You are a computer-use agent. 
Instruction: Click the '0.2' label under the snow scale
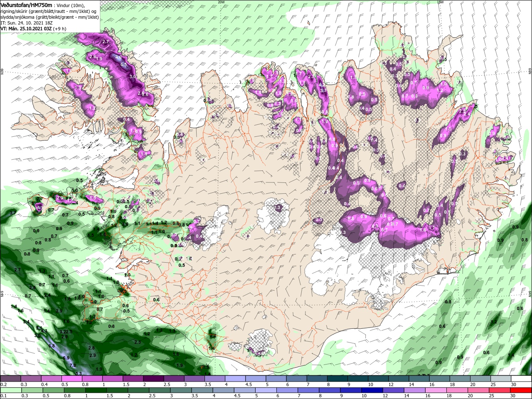click(4, 384)
